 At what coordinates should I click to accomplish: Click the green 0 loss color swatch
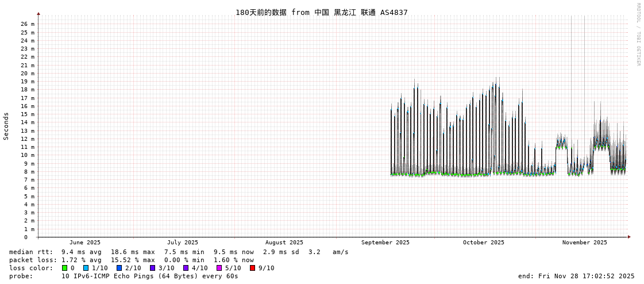pos(64,268)
